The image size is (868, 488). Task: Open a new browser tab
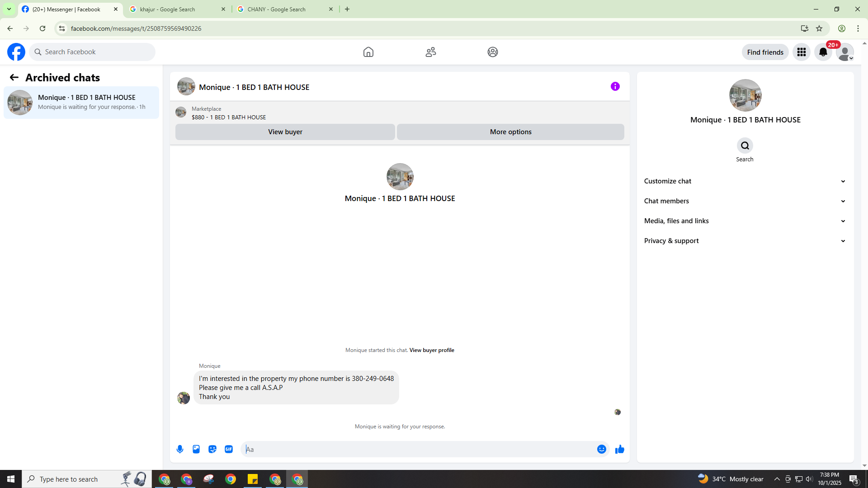click(347, 9)
